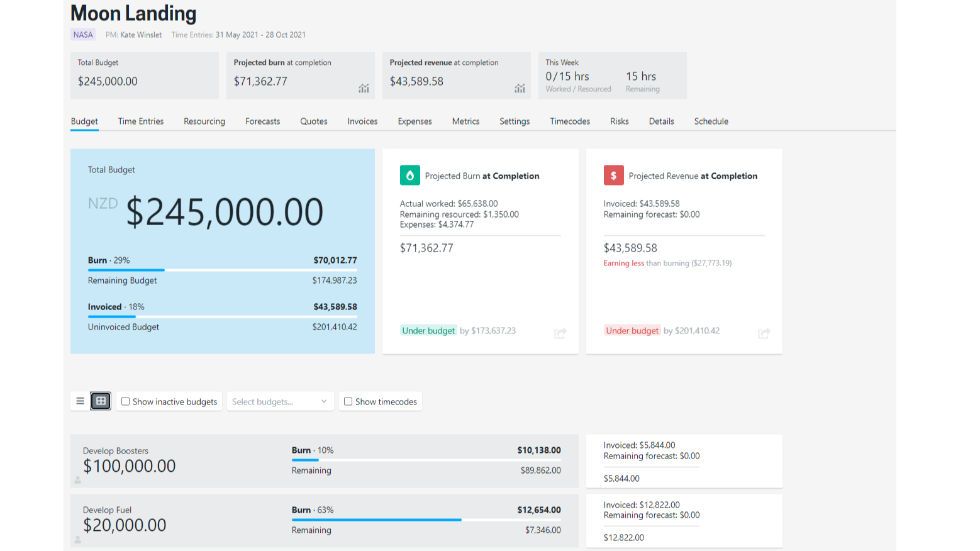Toggle the card layout view selector
Screen dimensions: 980x551
coord(100,401)
